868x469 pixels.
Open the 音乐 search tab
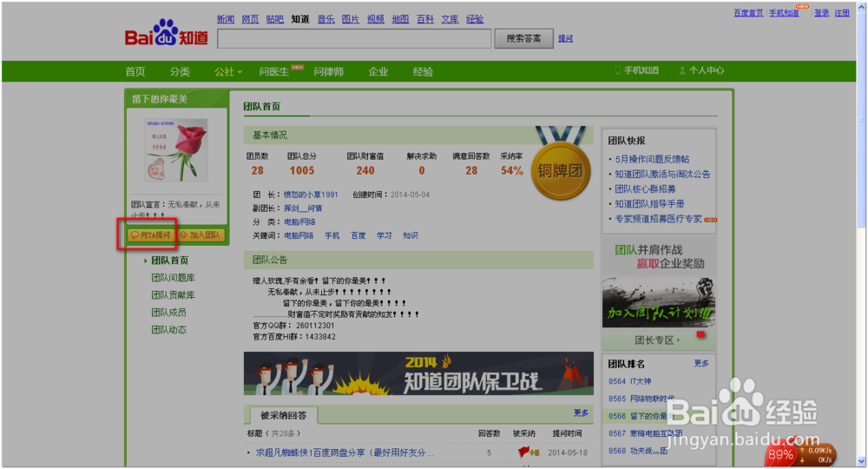click(x=325, y=19)
